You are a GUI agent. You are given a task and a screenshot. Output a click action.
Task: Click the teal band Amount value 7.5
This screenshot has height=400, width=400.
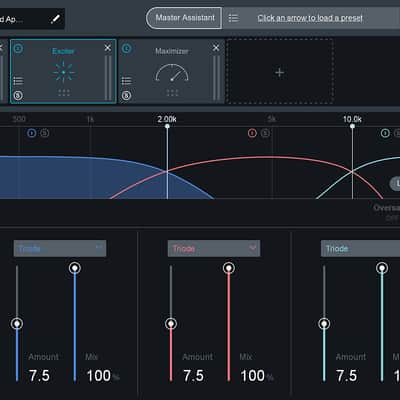pyautogui.click(x=347, y=376)
